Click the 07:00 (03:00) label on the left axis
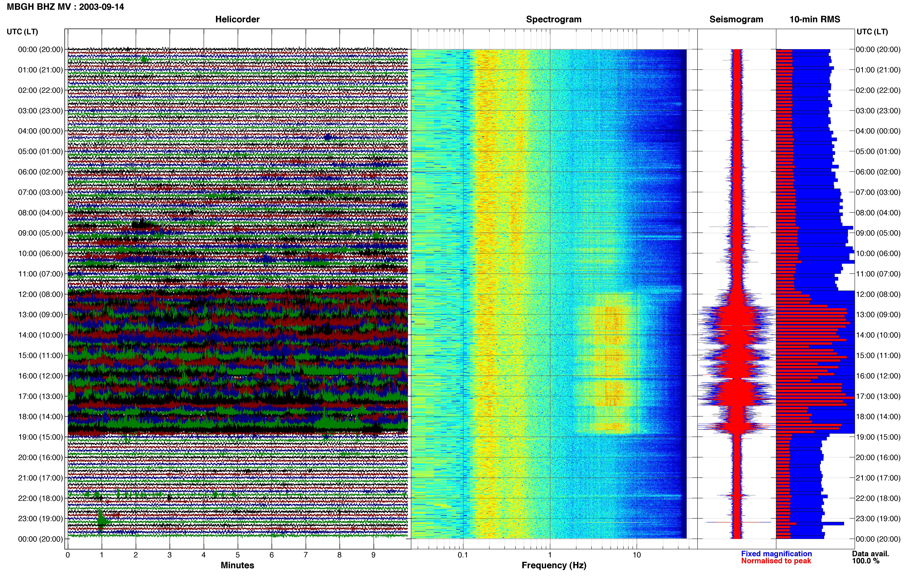Screen dimensions: 924x578 coord(41,192)
